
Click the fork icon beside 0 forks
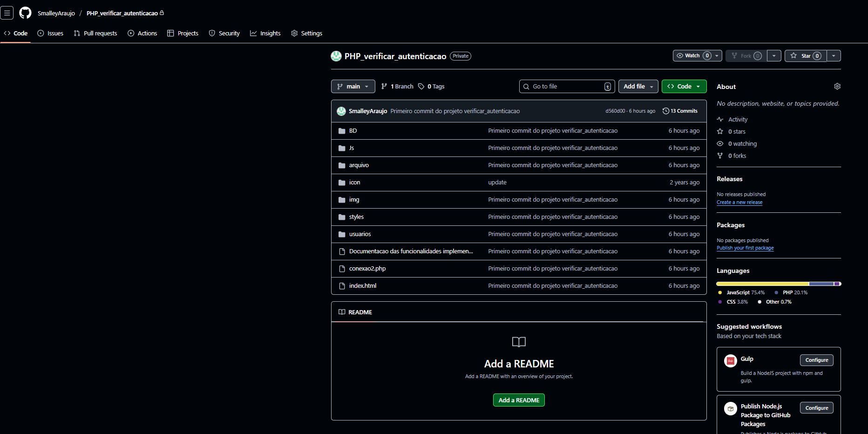pos(720,156)
